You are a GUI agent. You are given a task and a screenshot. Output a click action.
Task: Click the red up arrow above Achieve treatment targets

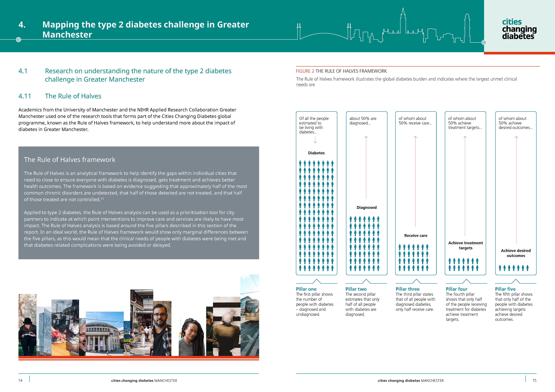tap(465, 186)
